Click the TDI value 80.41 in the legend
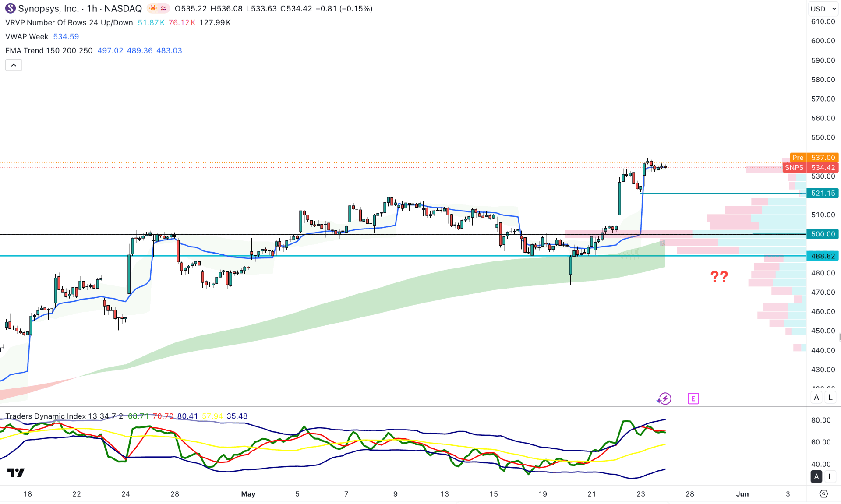This screenshot has height=504, width=841. 187,416
